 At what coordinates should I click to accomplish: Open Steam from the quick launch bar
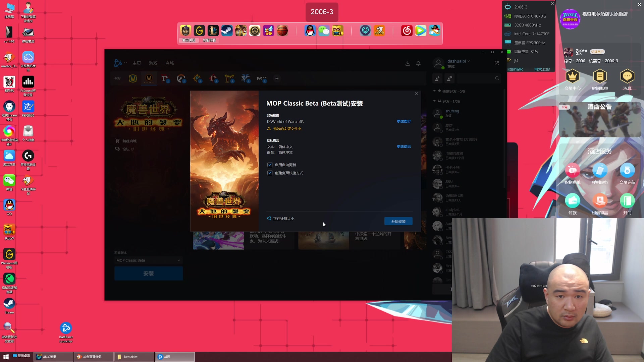coord(227,31)
